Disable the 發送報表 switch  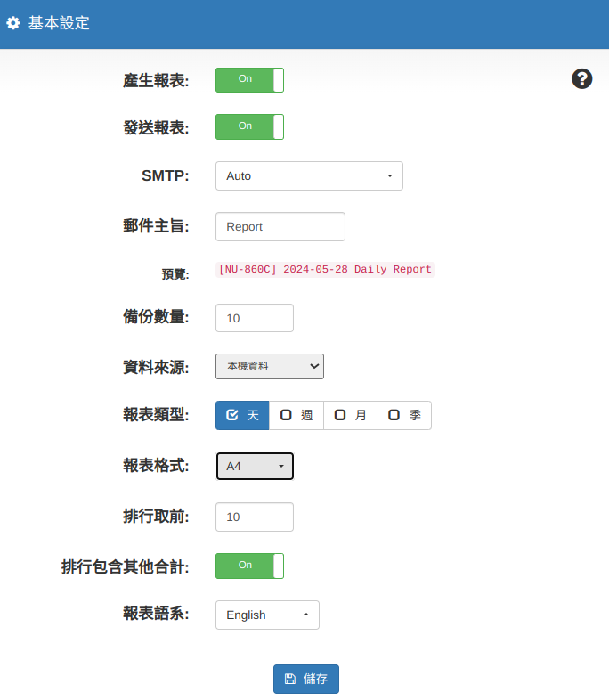coord(249,126)
